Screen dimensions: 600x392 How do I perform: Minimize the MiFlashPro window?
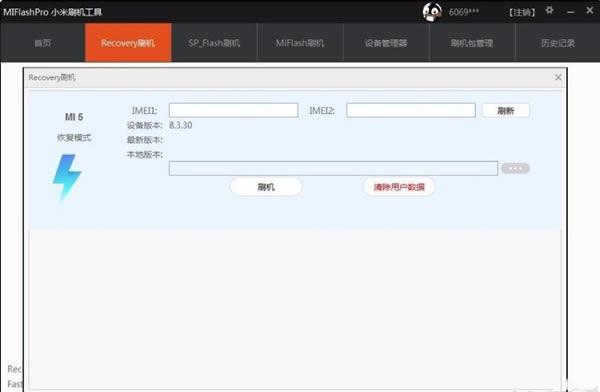(x=571, y=12)
